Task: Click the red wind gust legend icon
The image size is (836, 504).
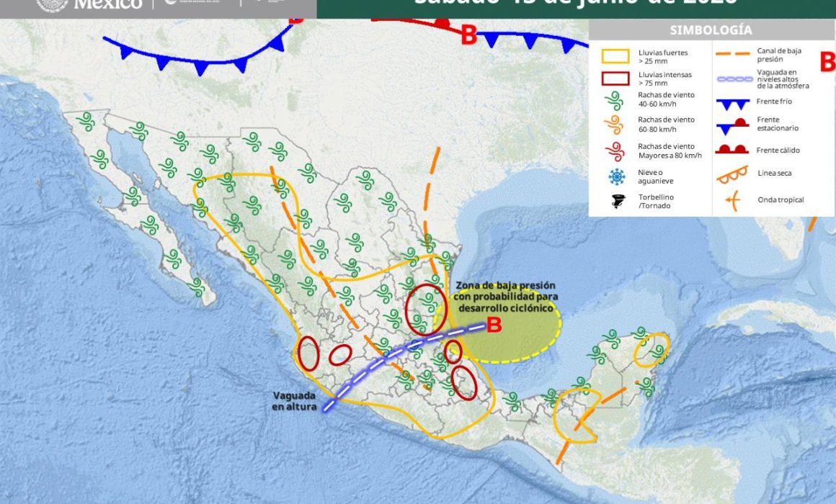Action: (x=615, y=151)
